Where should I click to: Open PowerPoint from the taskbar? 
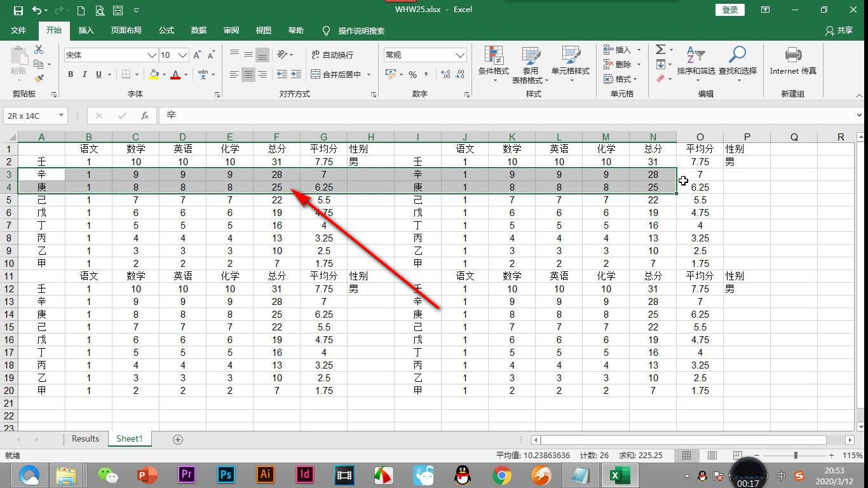click(x=147, y=475)
